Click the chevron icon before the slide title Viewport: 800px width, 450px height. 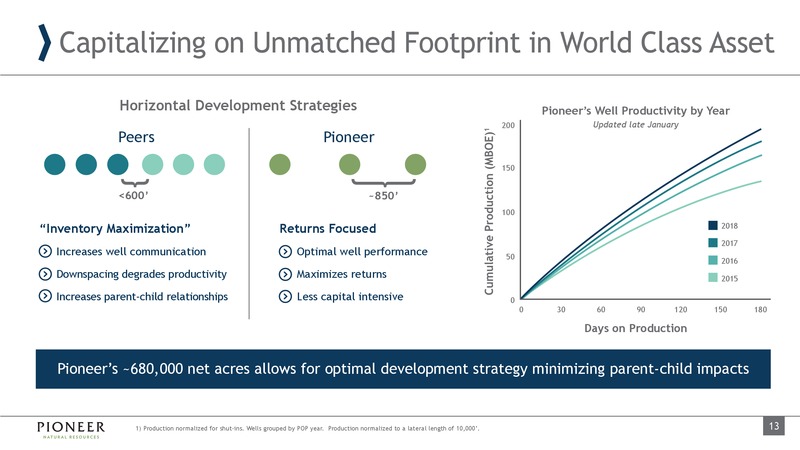(x=45, y=43)
